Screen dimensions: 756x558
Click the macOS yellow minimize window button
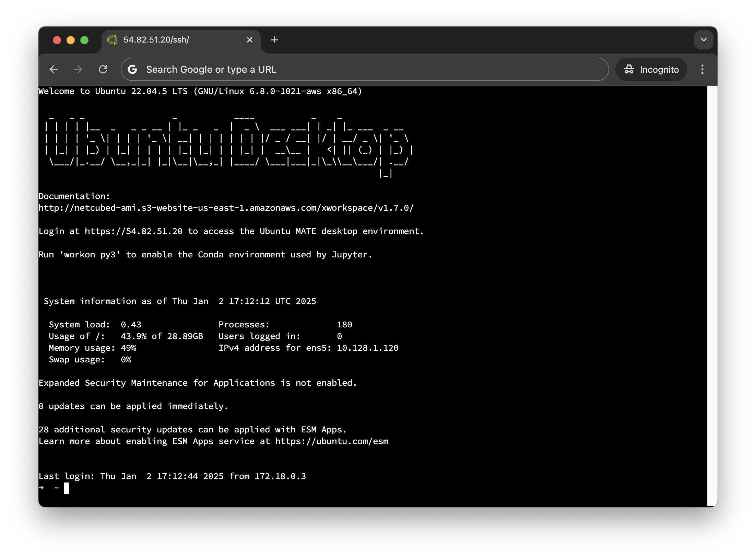[x=71, y=40]
